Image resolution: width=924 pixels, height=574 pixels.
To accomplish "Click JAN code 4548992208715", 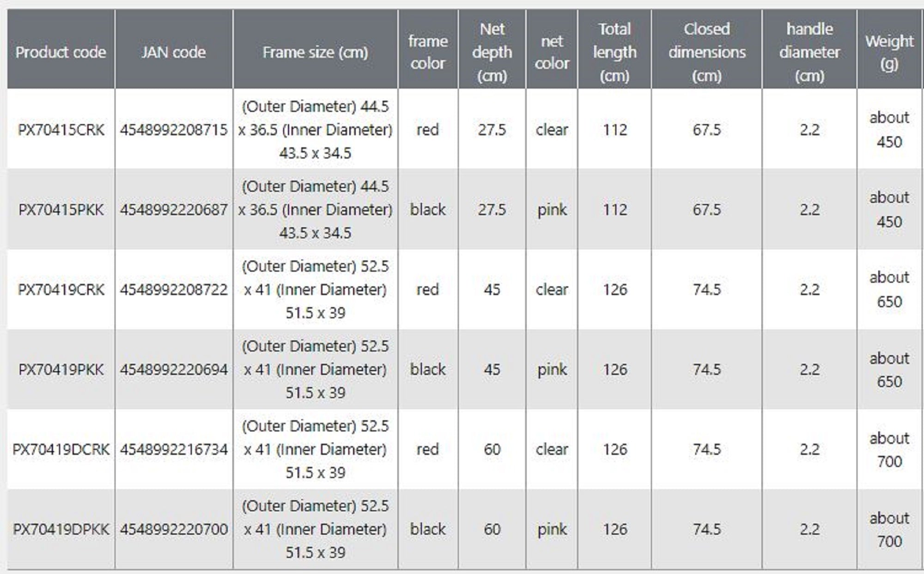I will click(174, 130).
